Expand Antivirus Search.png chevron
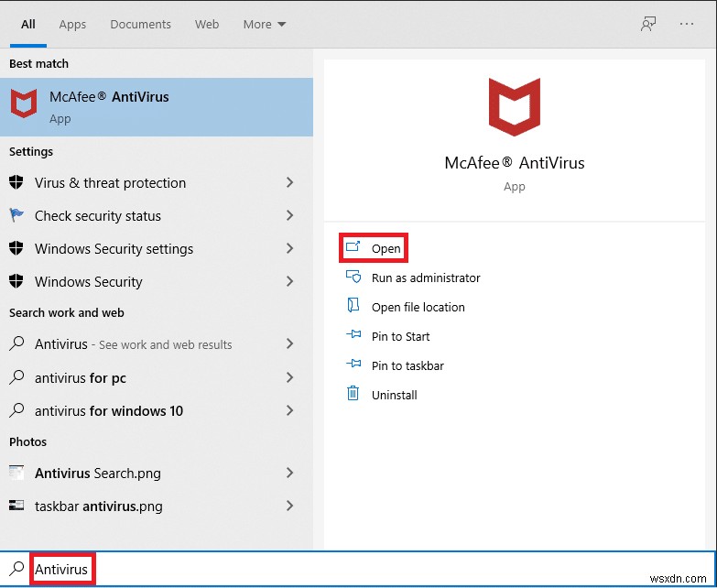The image size is (717, 588). click(x=289, y=473)
